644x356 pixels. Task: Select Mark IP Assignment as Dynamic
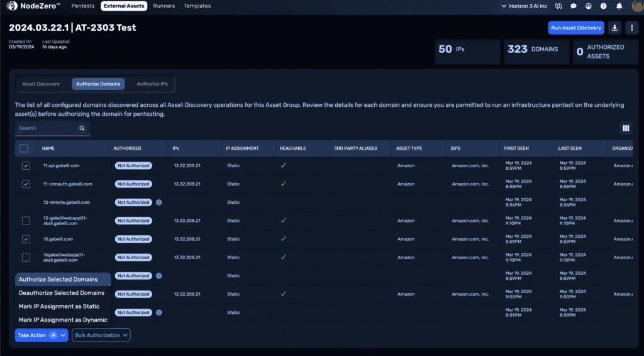[63, 320]
